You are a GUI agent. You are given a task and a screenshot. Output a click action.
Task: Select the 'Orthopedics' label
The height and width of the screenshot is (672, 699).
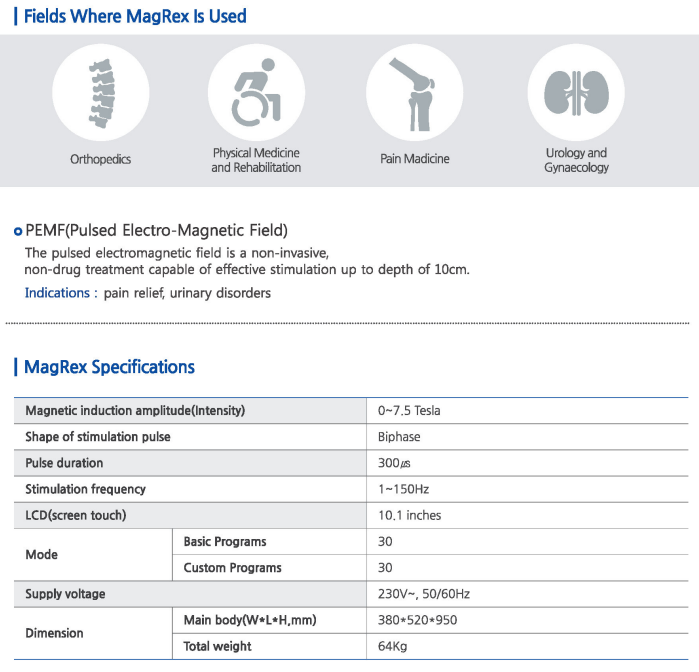100,159
